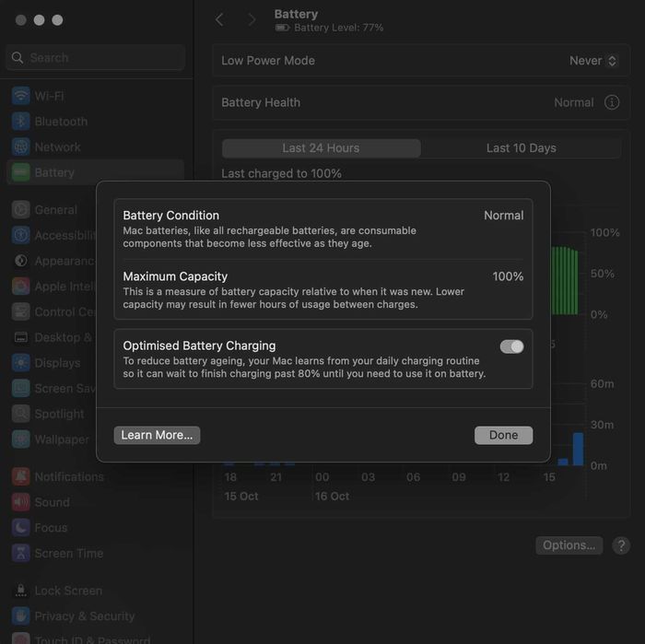
Task: Click the Learn More... button
Action: tap(158, 435)
